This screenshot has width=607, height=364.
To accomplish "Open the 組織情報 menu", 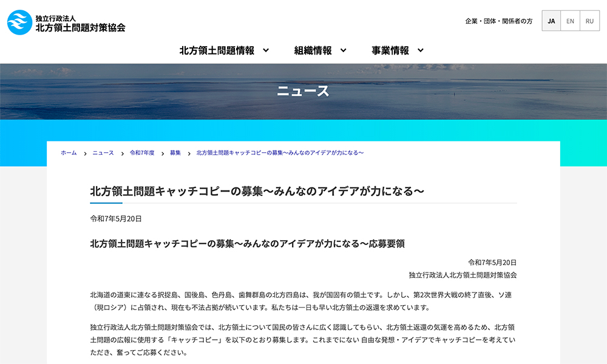I will pos(313,50).
